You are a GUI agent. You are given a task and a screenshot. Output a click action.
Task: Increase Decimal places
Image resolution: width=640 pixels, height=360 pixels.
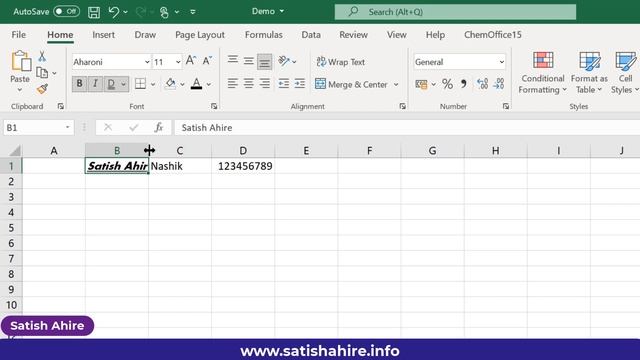coord(482,84)
